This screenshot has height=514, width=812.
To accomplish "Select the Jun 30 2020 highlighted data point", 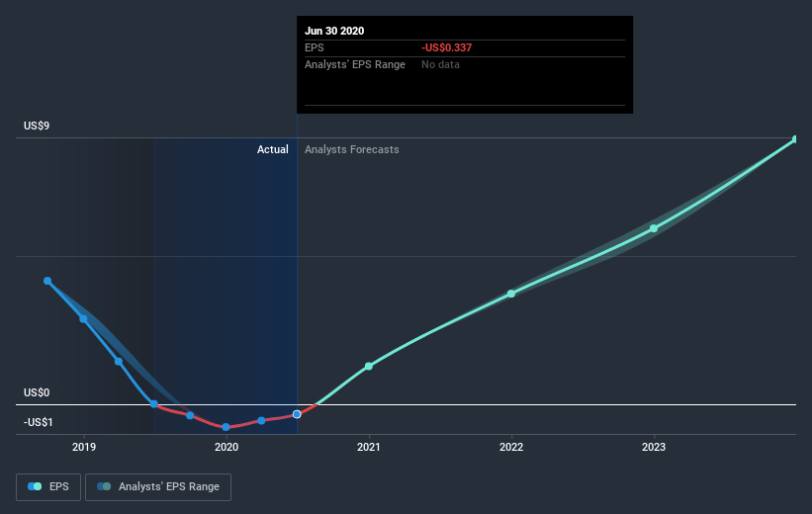I will 297,414.
